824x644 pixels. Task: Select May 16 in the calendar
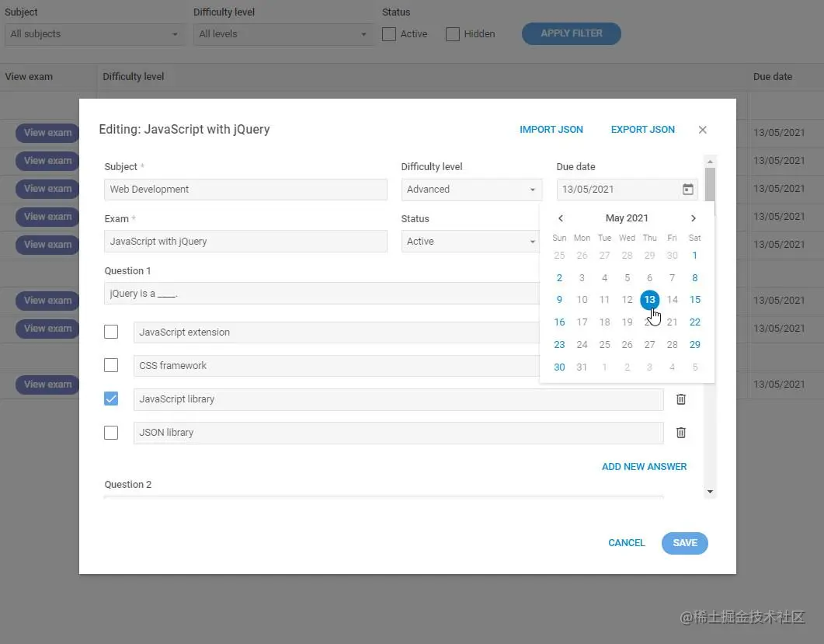pos(559,322)
